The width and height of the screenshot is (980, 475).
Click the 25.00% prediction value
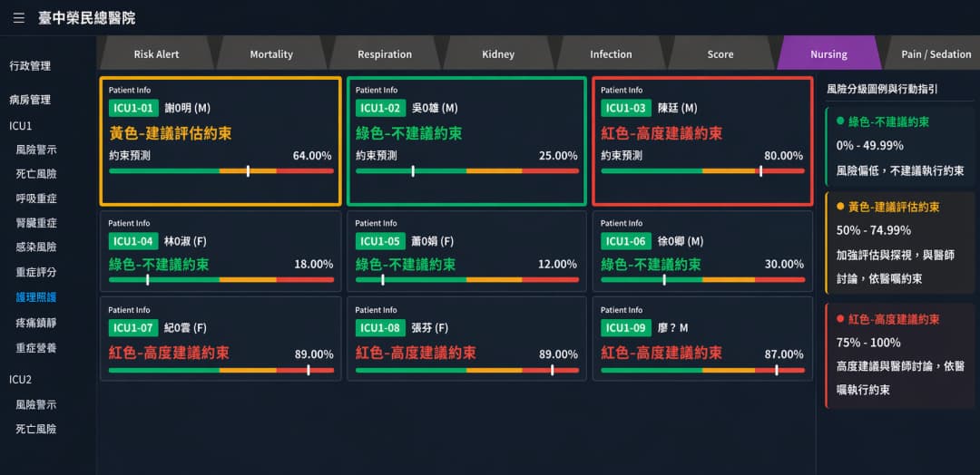pyautogui.click(x=558, y=156)
